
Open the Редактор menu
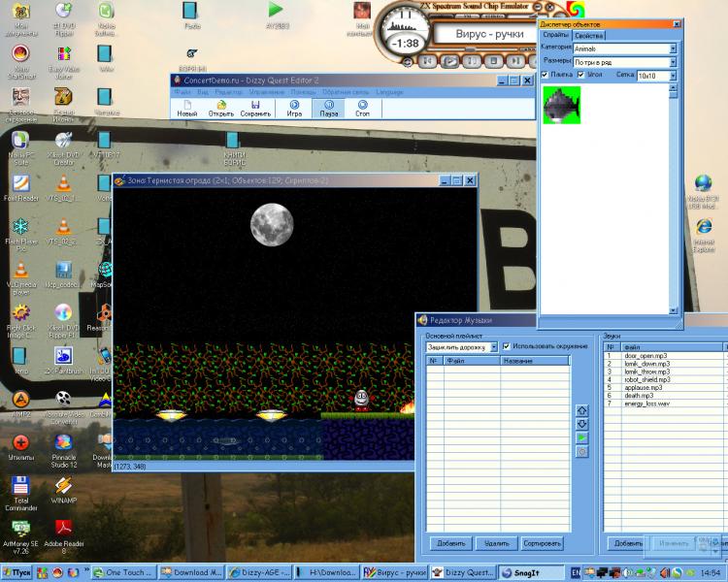pos(227,92)
